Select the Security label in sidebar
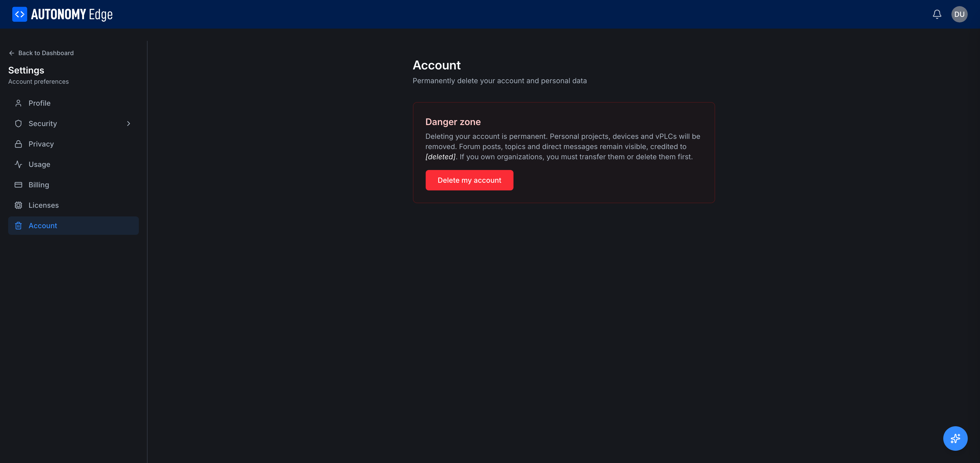The height and width of the screenshot is (463, 980). click(x=43, y=124)
